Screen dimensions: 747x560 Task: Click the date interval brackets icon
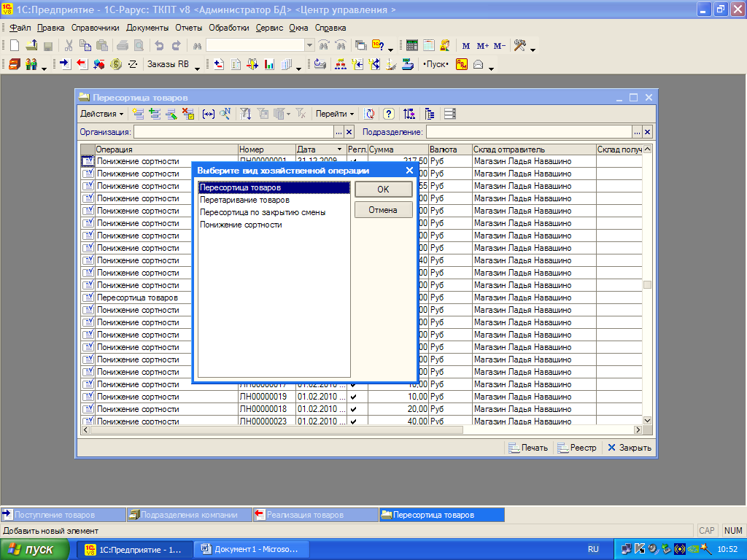tap(208, 114)
